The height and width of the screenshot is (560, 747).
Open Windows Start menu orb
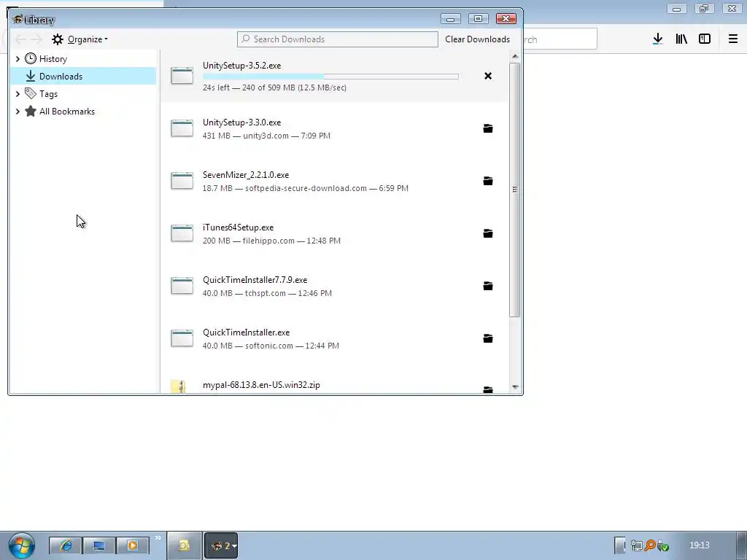tap(21, 545)
